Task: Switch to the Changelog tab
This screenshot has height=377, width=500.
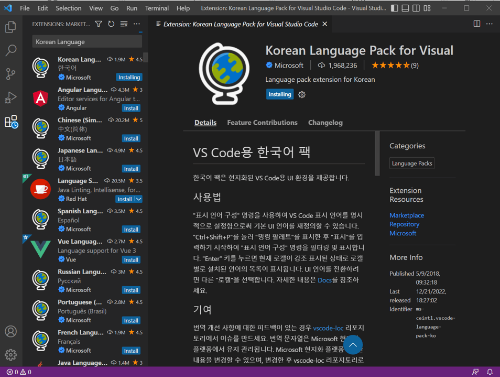Action: pos(325,123)
